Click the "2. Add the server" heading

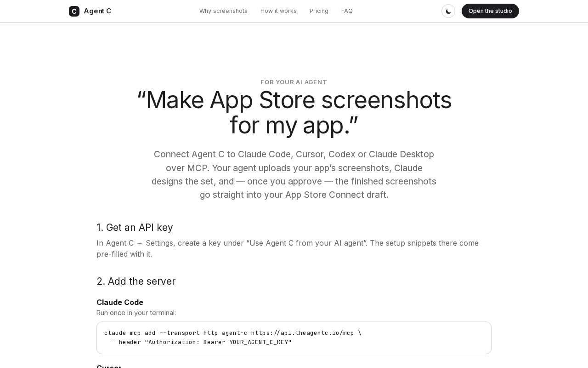[136, 281]
